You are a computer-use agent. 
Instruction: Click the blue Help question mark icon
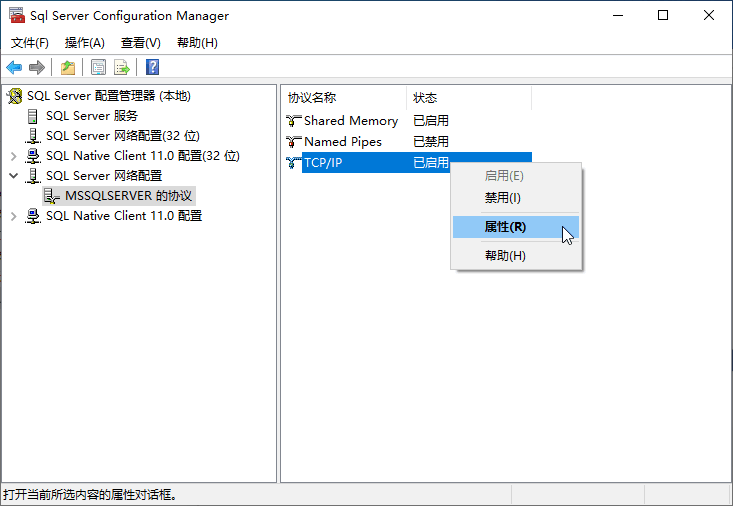(152, 67)
